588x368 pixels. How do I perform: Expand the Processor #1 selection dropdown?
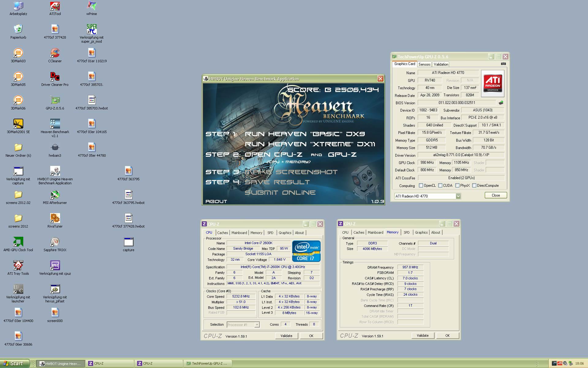(257, 325)
